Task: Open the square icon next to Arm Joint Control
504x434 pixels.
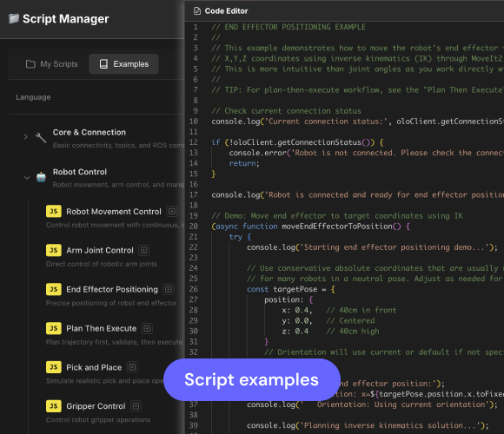Action: [144, 250]
